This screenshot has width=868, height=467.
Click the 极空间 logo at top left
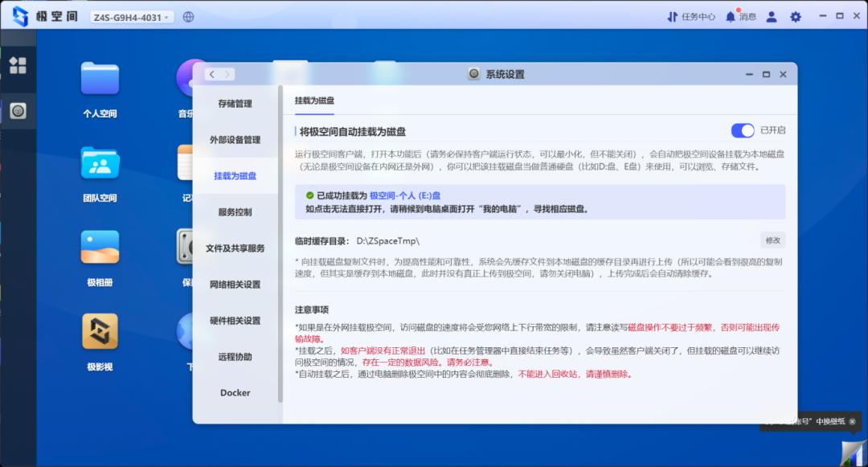[x=20, y=17]
